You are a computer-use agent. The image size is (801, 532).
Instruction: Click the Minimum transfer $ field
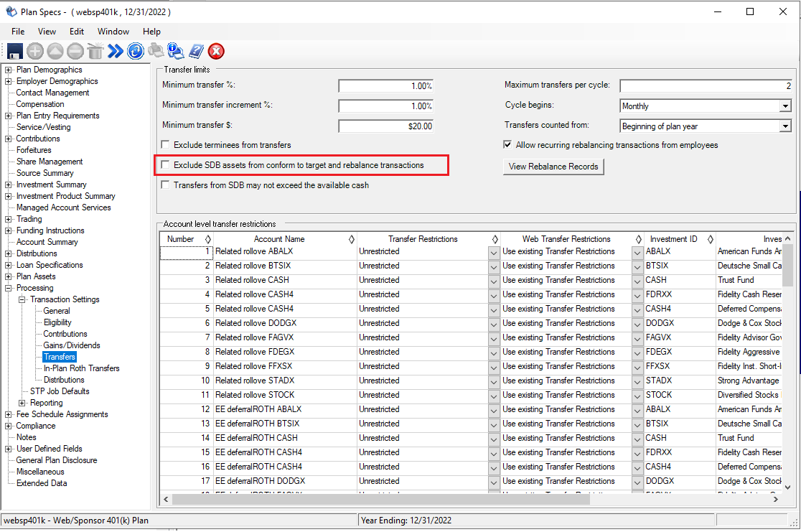(x=385, y=126)
